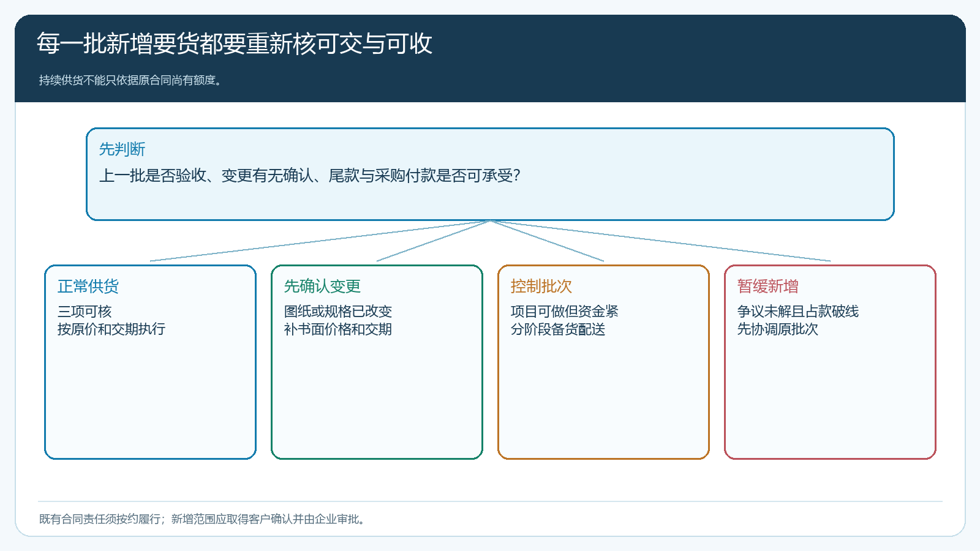Select the line 分阶段备货配送
Viewport: 980px width, 551px height.
click(x=558, y=329)
